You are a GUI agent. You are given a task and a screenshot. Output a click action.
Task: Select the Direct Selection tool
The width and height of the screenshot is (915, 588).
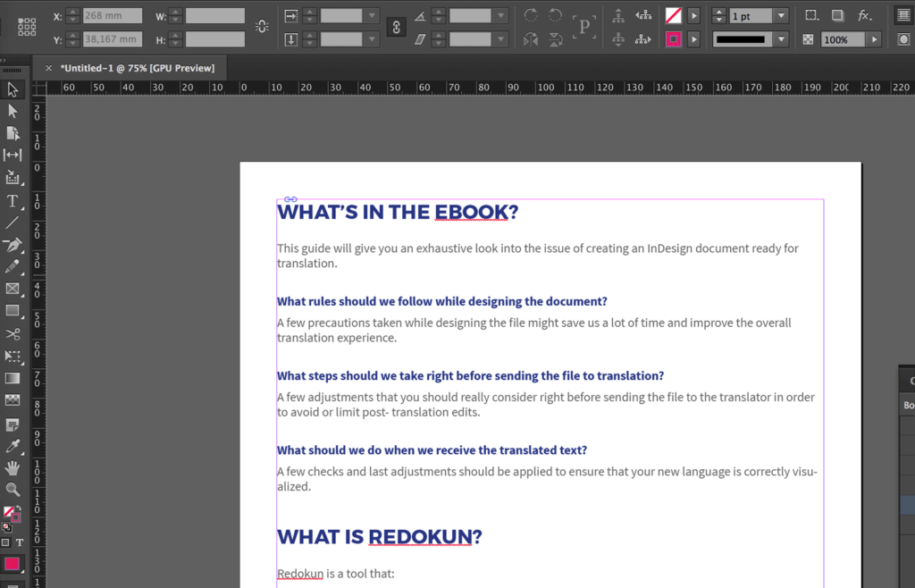[x=13, y=111]
